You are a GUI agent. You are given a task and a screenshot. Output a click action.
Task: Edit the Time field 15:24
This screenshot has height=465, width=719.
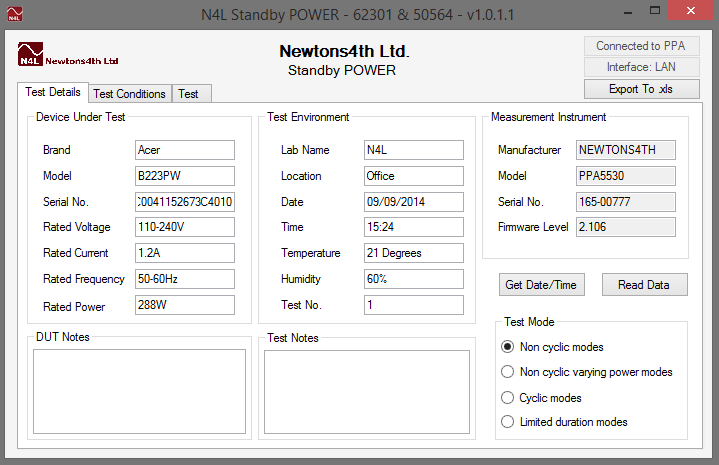pos(414,227)
